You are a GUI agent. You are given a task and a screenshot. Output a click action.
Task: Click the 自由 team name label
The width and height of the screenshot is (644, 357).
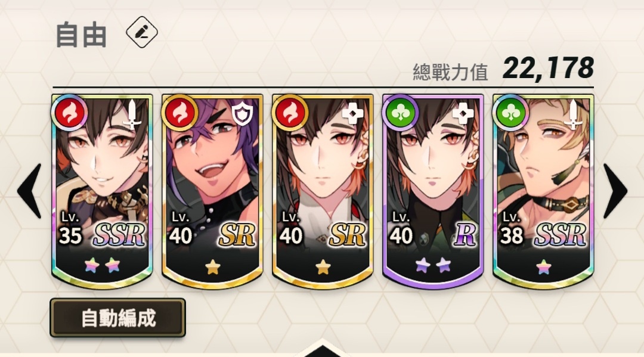coord(81,35)
